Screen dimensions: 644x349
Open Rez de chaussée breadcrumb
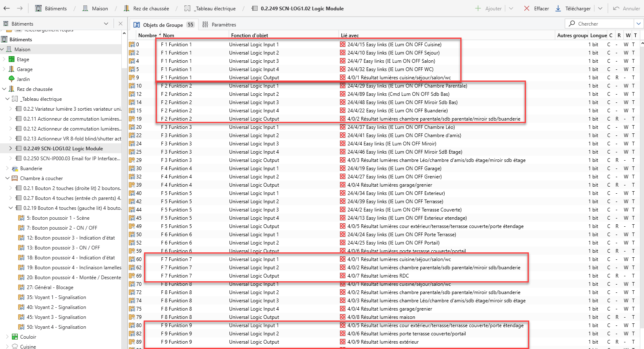coord(146,8)
